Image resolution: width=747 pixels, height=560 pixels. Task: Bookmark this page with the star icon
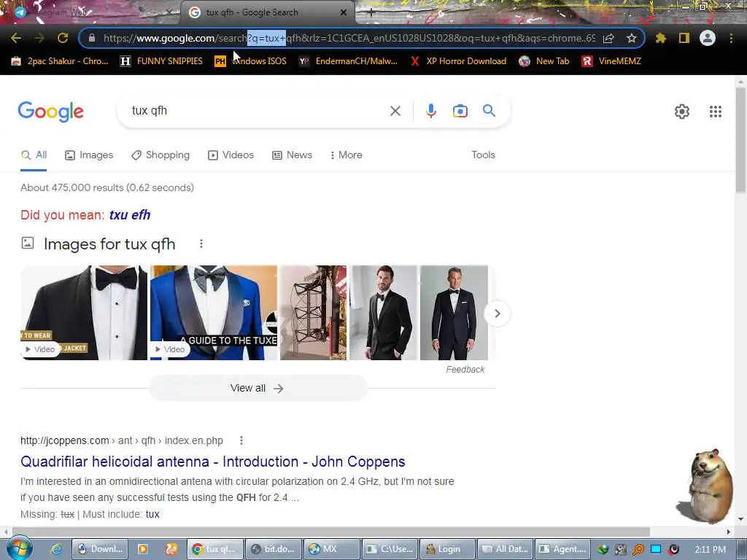(x=631, y=38)
